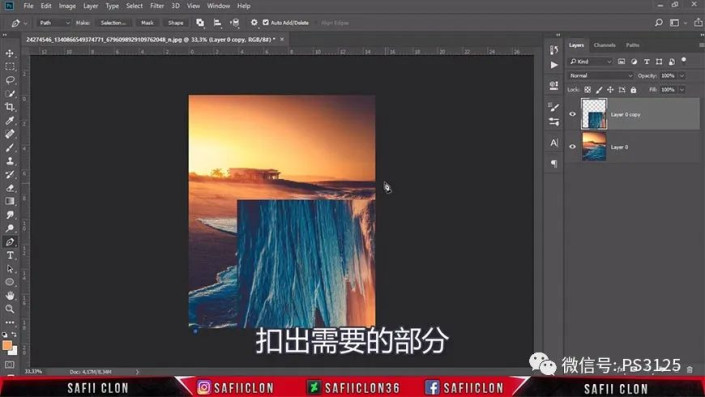Image resolution: width=705 pixels, height=397 pixels.
Task: Toggle layer filtering on/off switch
Action: [684, 60]
